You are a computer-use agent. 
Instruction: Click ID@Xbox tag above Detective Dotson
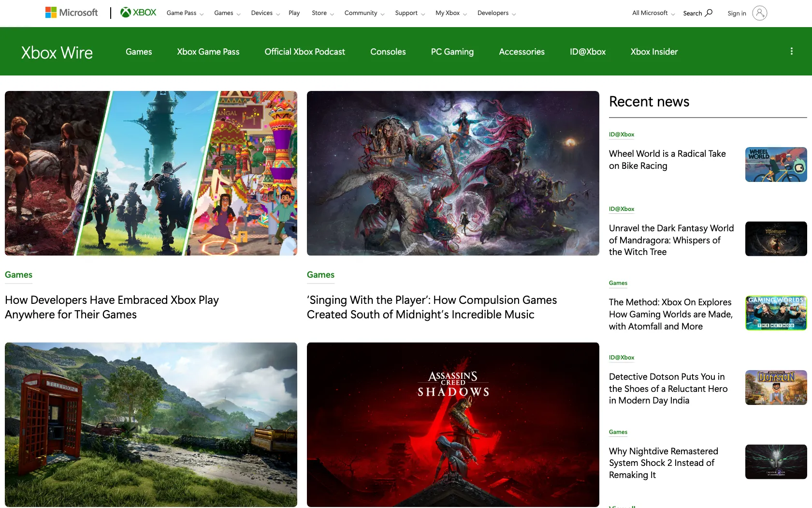pos(622,358)
